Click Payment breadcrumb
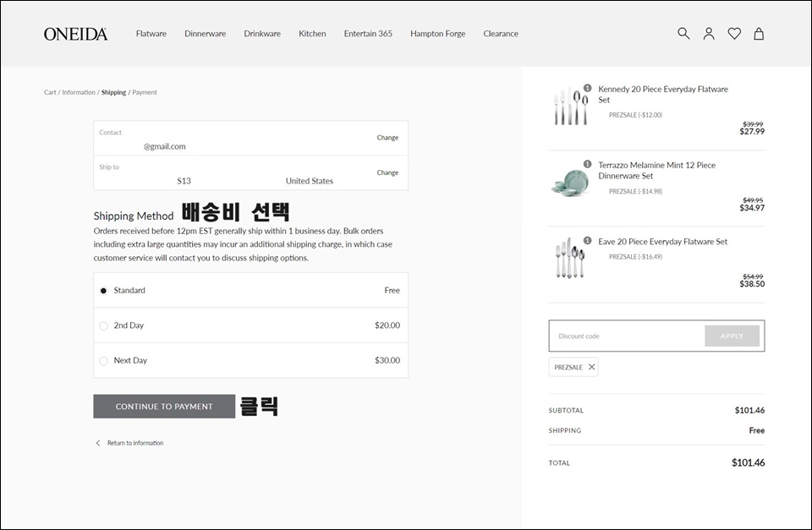The height and width of the screenshot is (530, 812). [145, 92]
